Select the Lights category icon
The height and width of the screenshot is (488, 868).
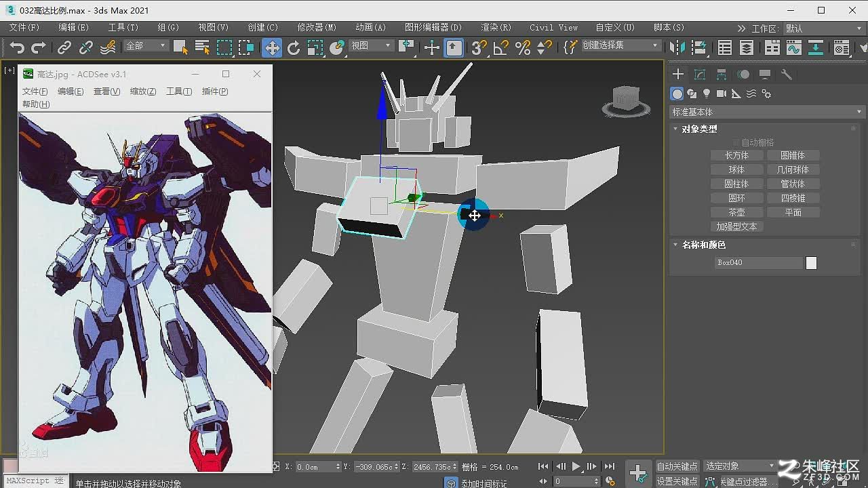707,94
